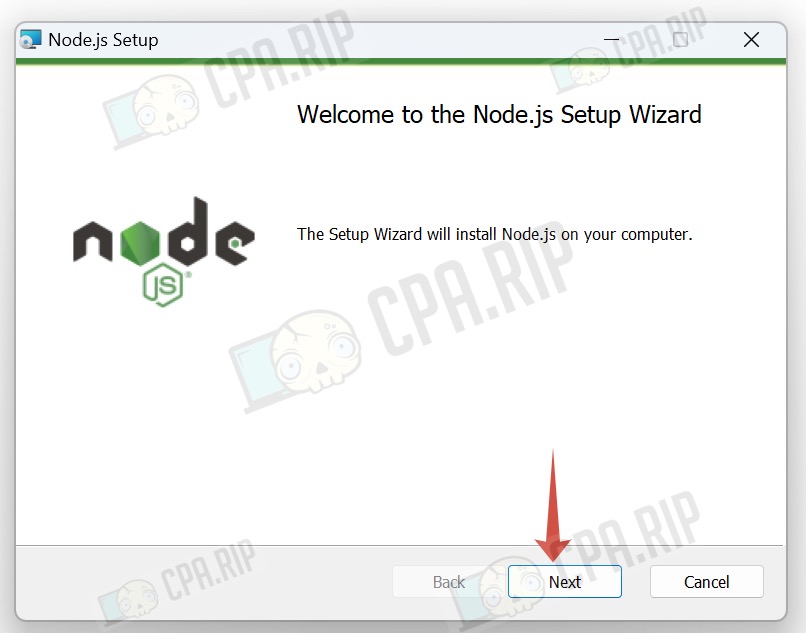Click the small green dot inside logo's letter e
Image resolution: width=806 pixels, height=633 pixels.
235,243
